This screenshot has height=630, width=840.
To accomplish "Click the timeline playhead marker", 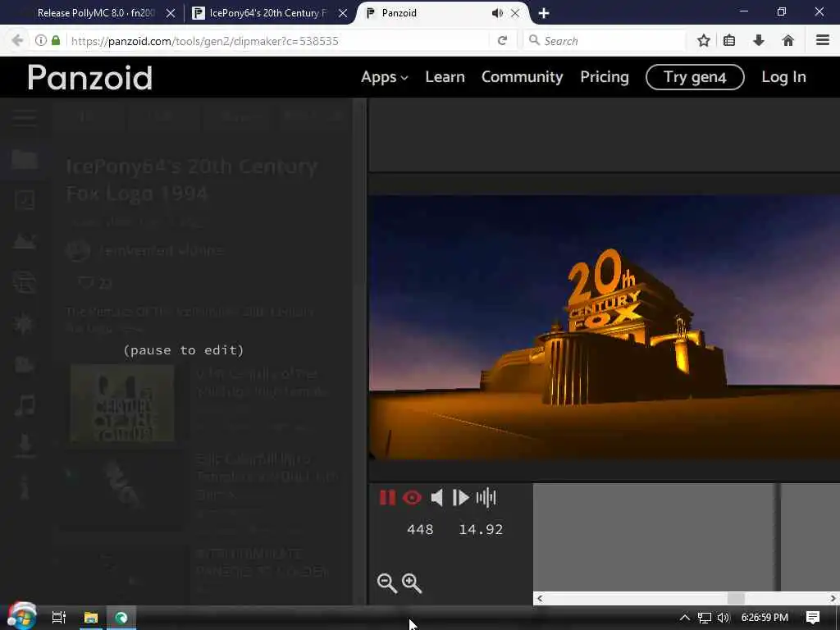I will coord(778,536).
